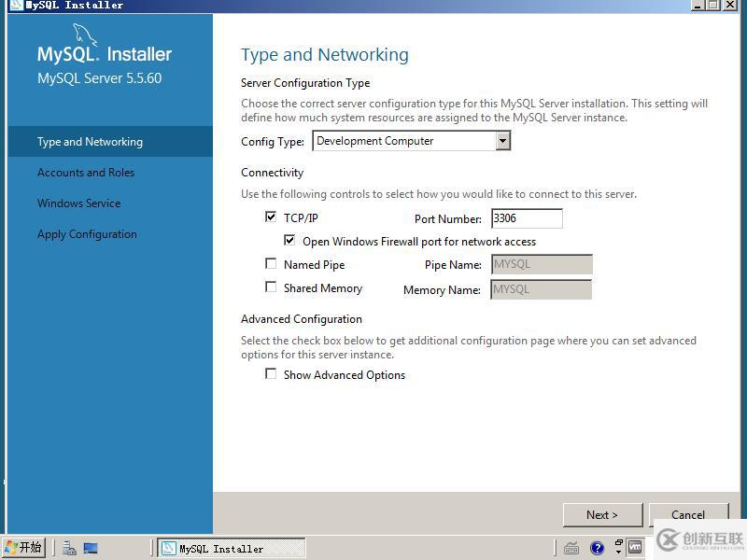Click the Memory Name field
747x560 pixels.
tap(542, 289)
